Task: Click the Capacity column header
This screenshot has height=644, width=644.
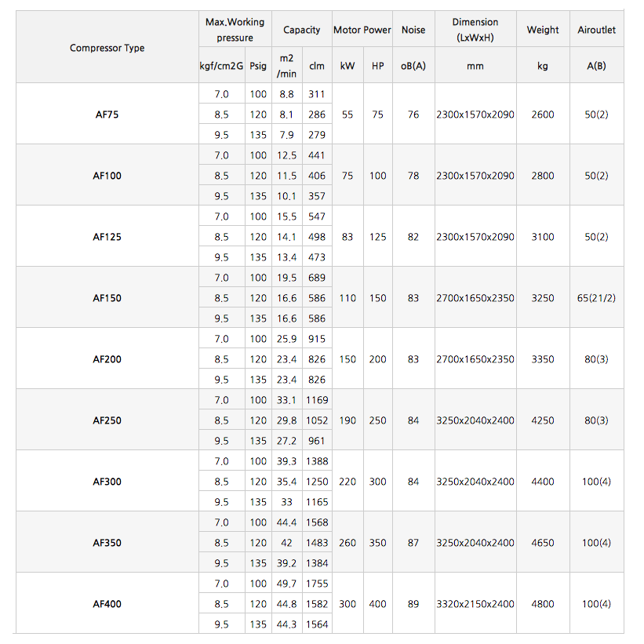Action: tap(301, 30)
